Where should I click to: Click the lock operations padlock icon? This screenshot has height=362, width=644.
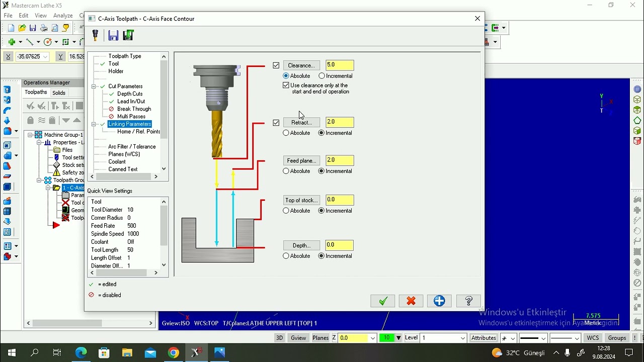31,120
